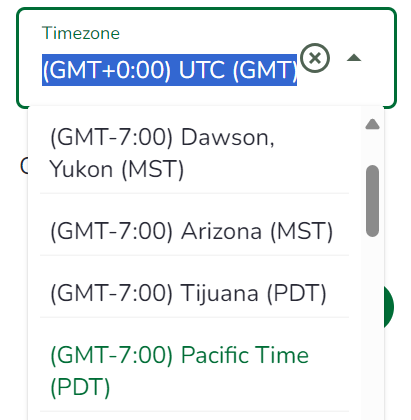Select the green Pacific Time (PDT) entry
The height and width of the screenshot is (420, 411).
point(194,371)
